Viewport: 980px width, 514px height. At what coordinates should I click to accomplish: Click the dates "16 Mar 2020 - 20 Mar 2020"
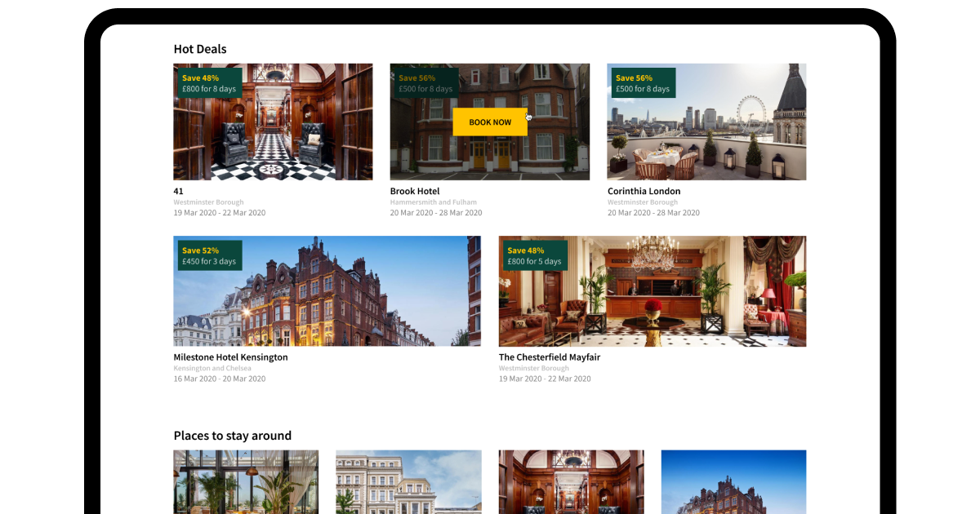220,379
